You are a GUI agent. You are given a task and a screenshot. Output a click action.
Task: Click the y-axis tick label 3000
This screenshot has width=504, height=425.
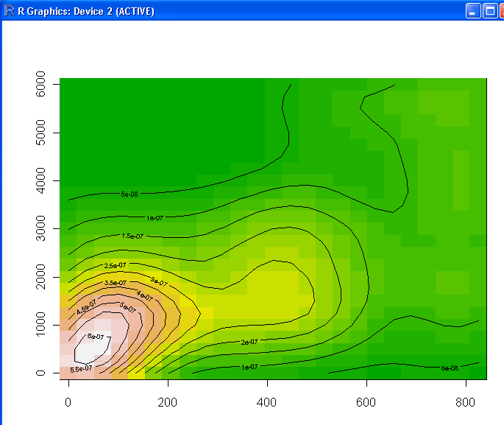(x=41, y=228)
